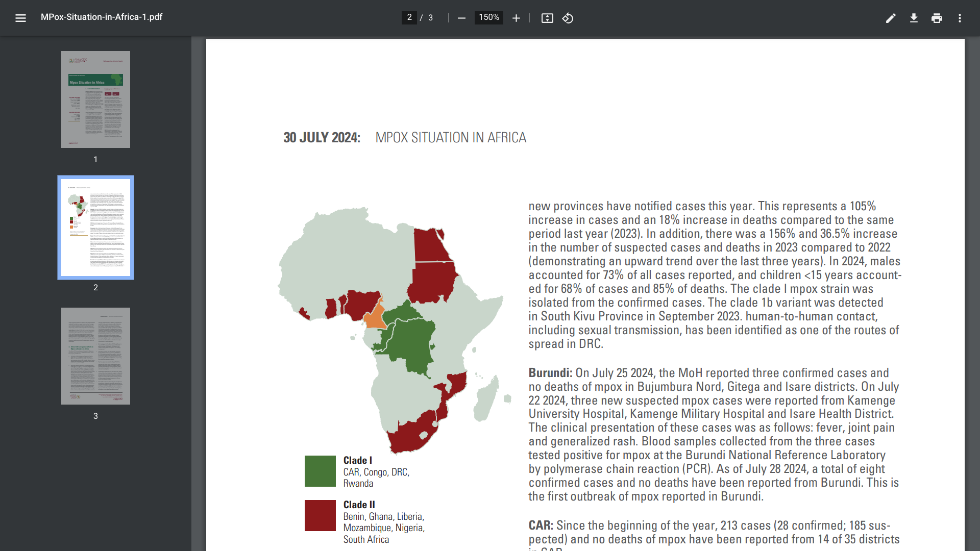Print the document
This screenshot has height=551, width=980.
pyautogui.click(x=937, y=18)
